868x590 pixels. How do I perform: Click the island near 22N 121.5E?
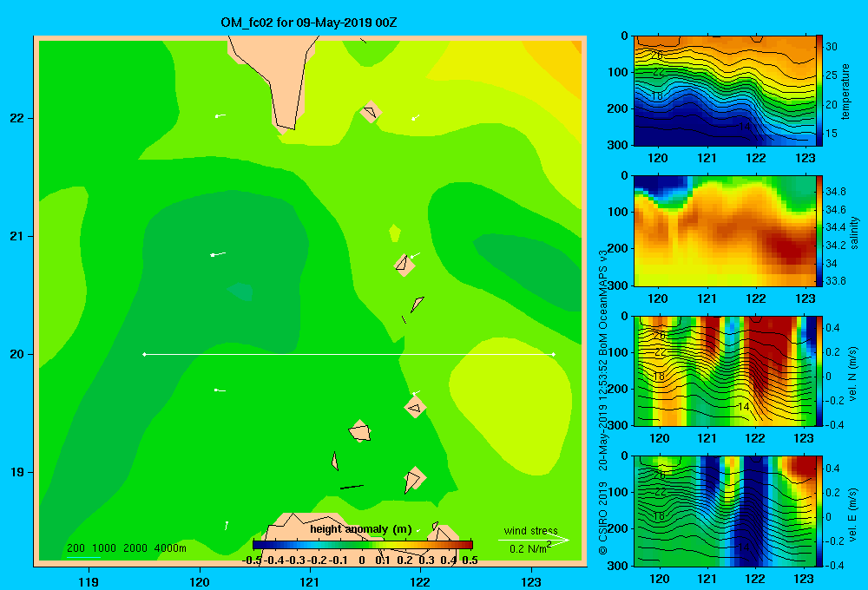(371, 112)
